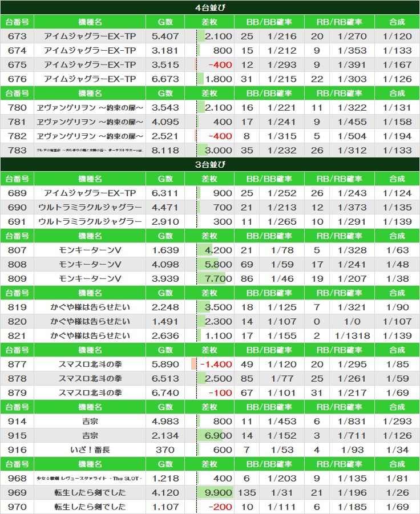
Task: Click 1/455 RB rate in row 781
Action: (352, 122)
